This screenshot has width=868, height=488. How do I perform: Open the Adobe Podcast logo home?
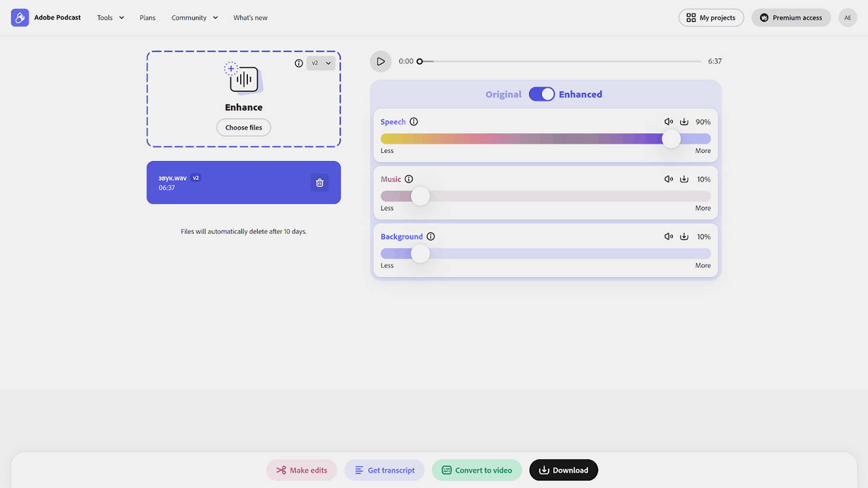[x=20, y=17]
